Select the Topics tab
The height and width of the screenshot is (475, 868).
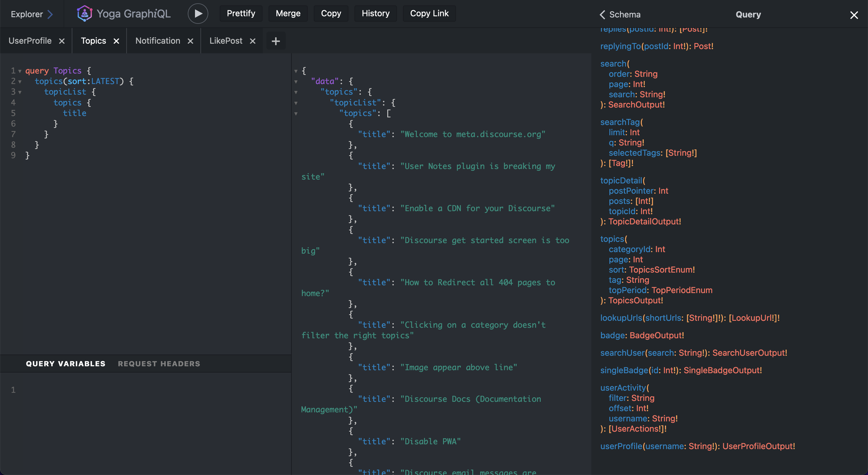point(93,41)
